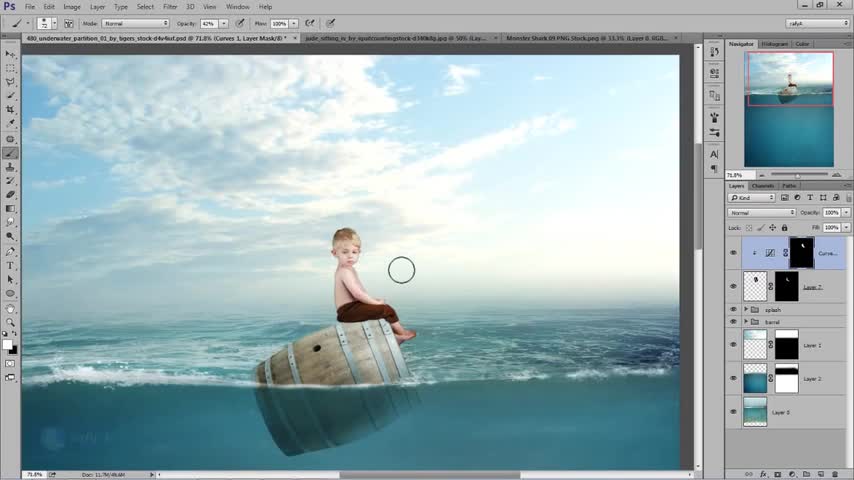Screen dimensions: 854x480
Task: Open brush Flow slider arrow
Action: click(294, 23)
